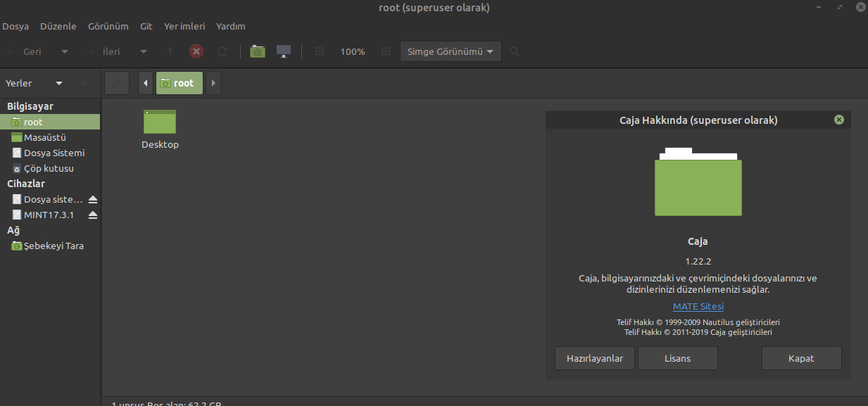868x406 pixels.
Task: Click the Nautilus geliştiricileri copyright line
Action: 698,322
